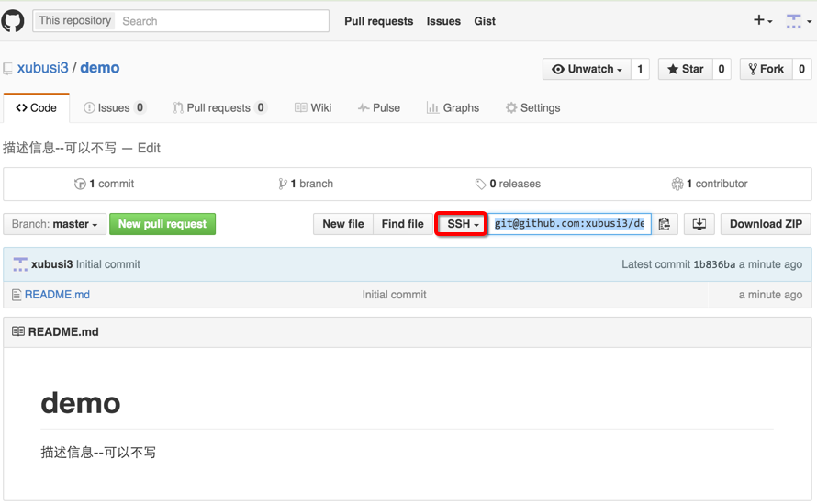Open the README.md row's commit message
817x504 pixels.
point(395,295)
